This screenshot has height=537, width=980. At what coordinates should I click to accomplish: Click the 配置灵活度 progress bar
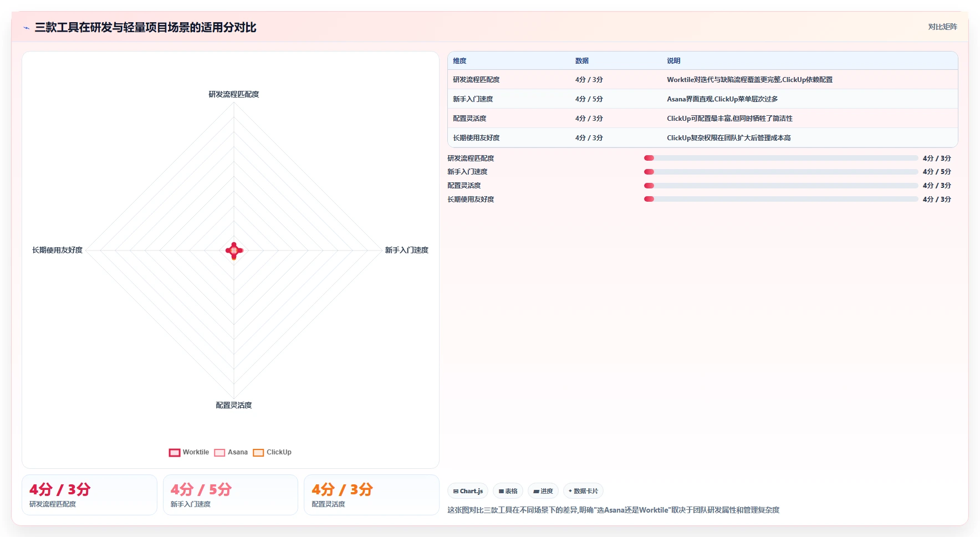(781, 186)
